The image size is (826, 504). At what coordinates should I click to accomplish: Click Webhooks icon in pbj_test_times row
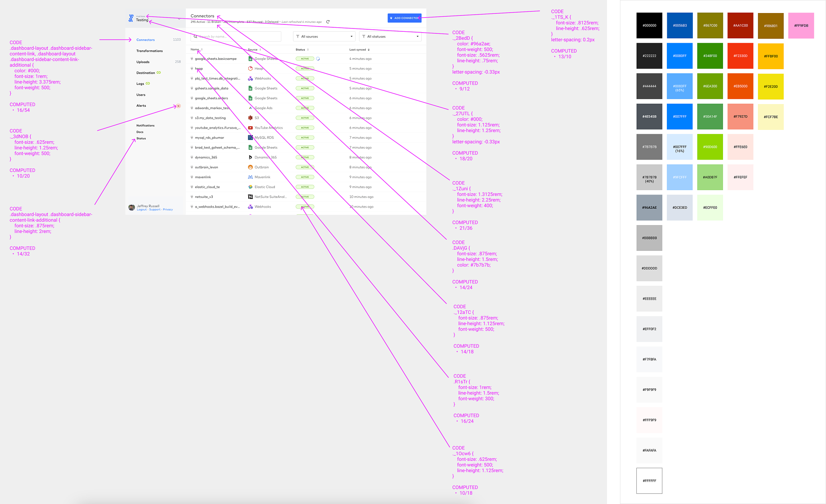pos(250,79)
